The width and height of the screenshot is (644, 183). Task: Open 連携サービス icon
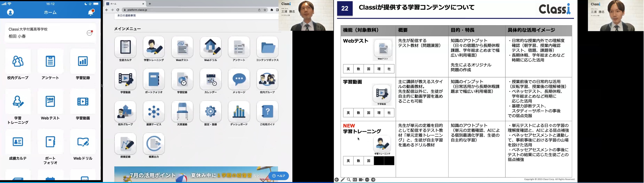point(154,112)
